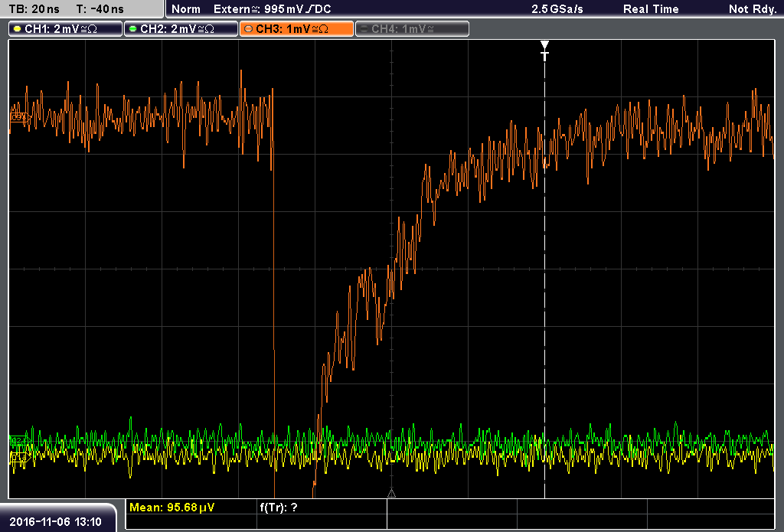
Task: Click the CH3 ground level marker on left edge
Action: coord(20,117)
